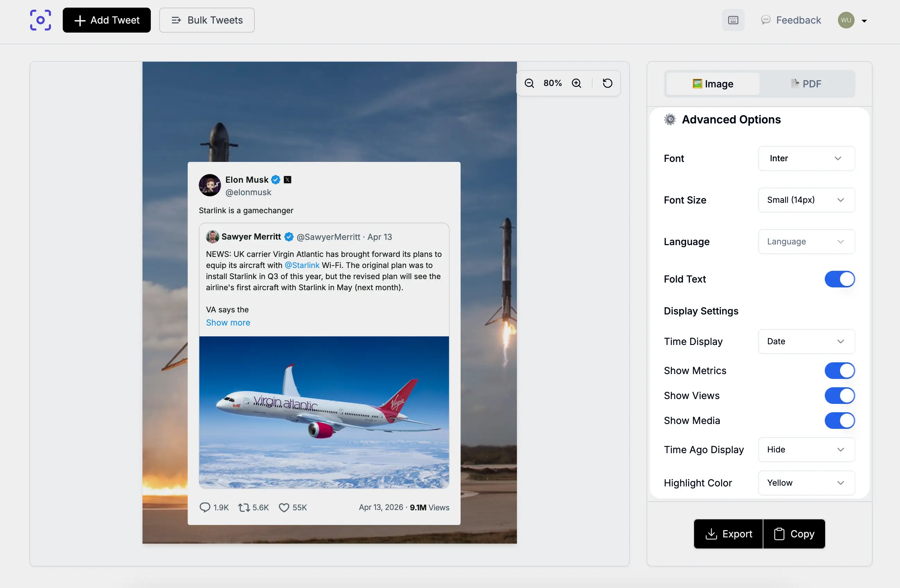Viewport: 900px width, 588px height.
Task: Switch to the PDF tab
Action: coord(806,84)
